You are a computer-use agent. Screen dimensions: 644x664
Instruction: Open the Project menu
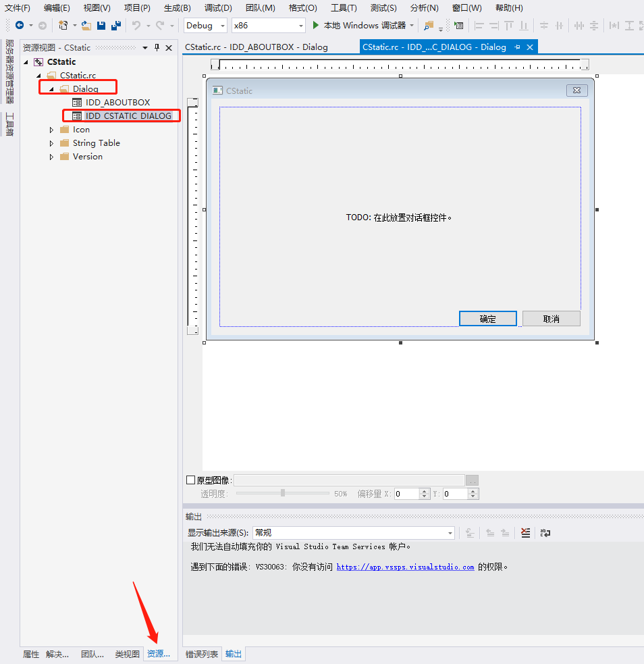(137, 8)
